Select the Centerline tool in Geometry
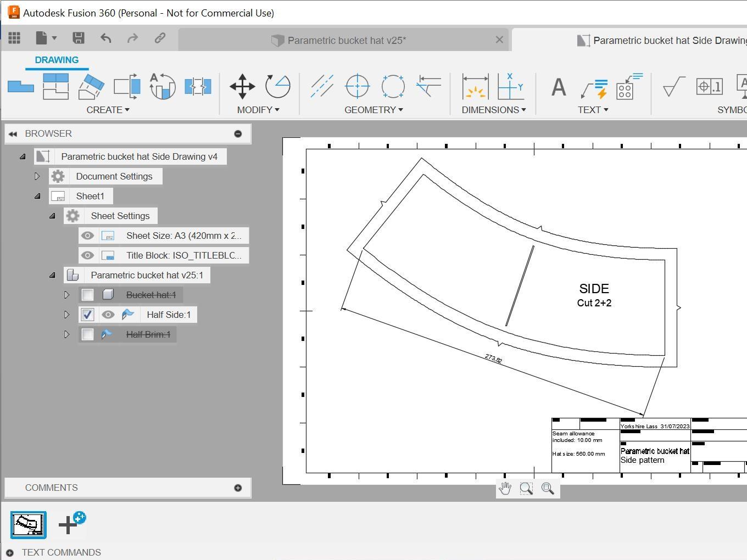Image resolution: width=747 pixels, height=560 pixels. point(321,86)
